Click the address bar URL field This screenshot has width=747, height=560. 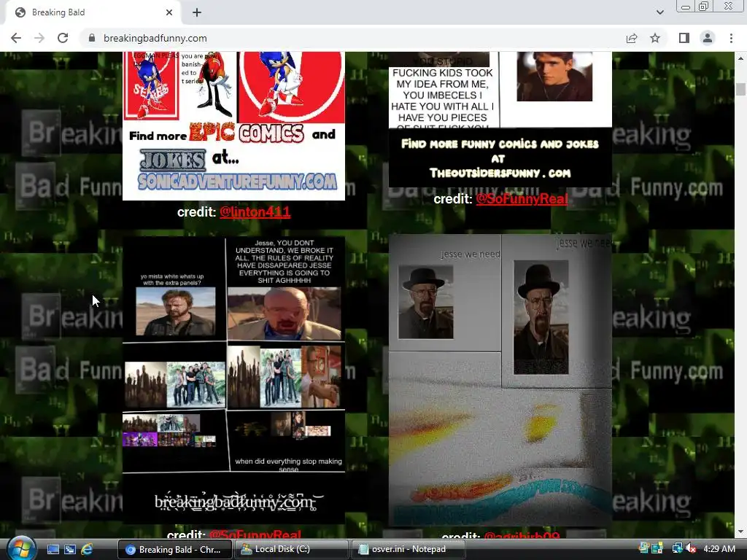352,38
